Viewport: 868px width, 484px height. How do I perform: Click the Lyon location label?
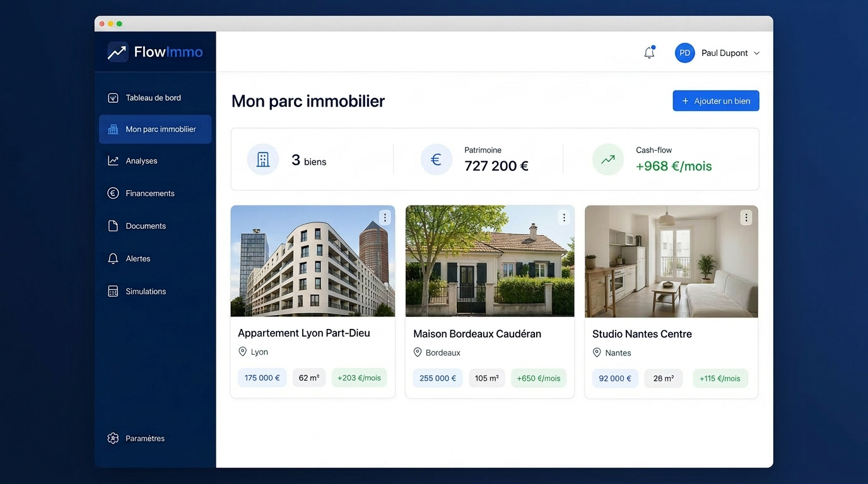(x=259, y=352)
